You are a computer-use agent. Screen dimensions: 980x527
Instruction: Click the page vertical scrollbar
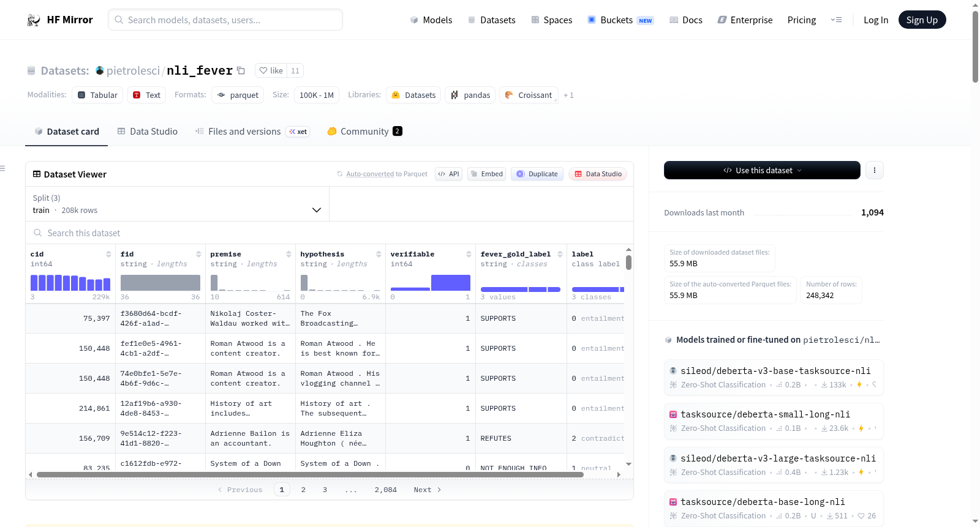(x=975, y=47)
